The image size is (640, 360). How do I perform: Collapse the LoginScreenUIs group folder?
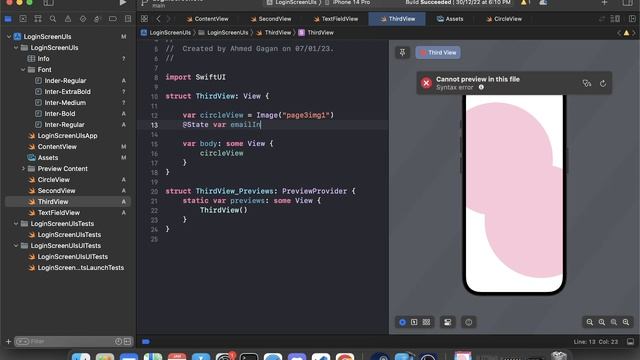coord(16,47)
